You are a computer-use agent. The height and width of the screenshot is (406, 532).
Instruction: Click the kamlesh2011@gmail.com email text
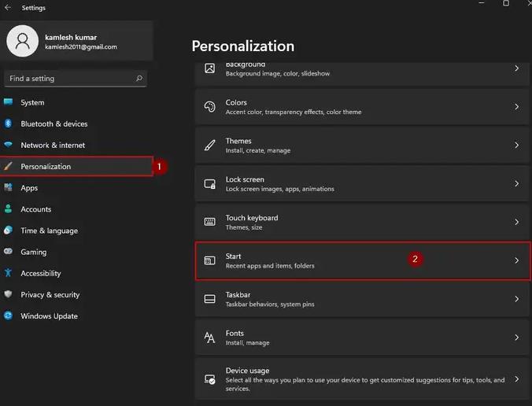(81, 46)
